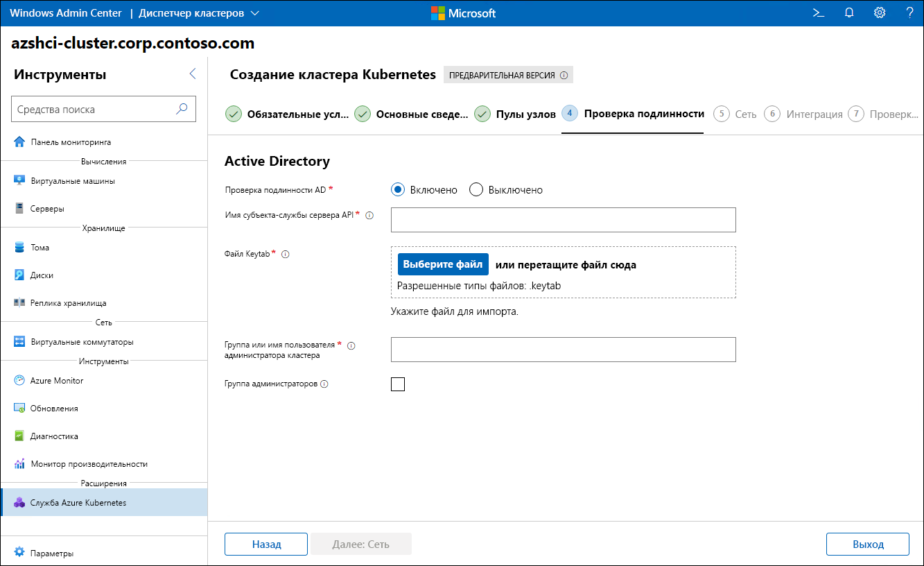The width and height of the screenshot is (924, 566).
Task: Click the Обновления icon
Action: coord(19,409)
